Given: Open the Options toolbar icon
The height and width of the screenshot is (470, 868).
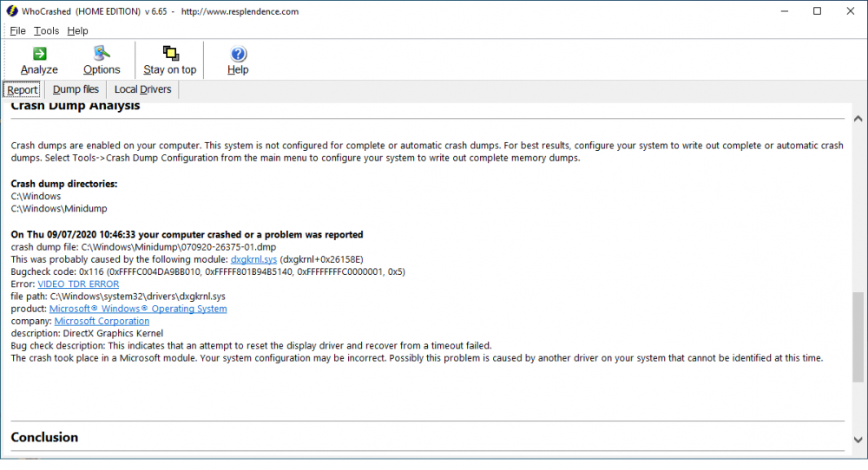Looking at the screenshot, I should pos(102,54).
